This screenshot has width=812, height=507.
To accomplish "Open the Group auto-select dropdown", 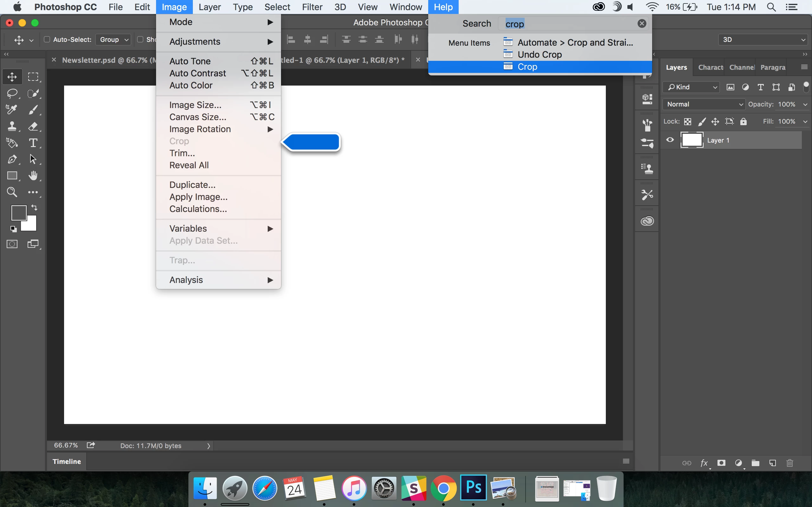I will coord(114,40).
